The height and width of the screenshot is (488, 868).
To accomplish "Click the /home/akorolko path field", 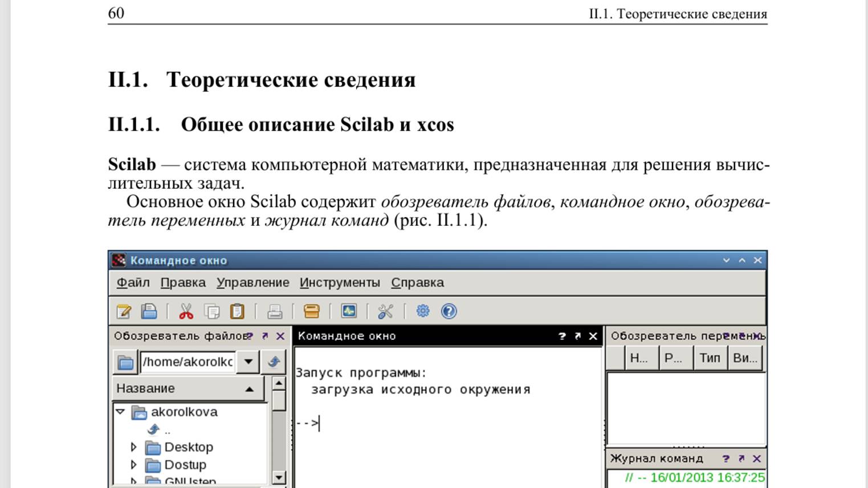I will [188, 362].
